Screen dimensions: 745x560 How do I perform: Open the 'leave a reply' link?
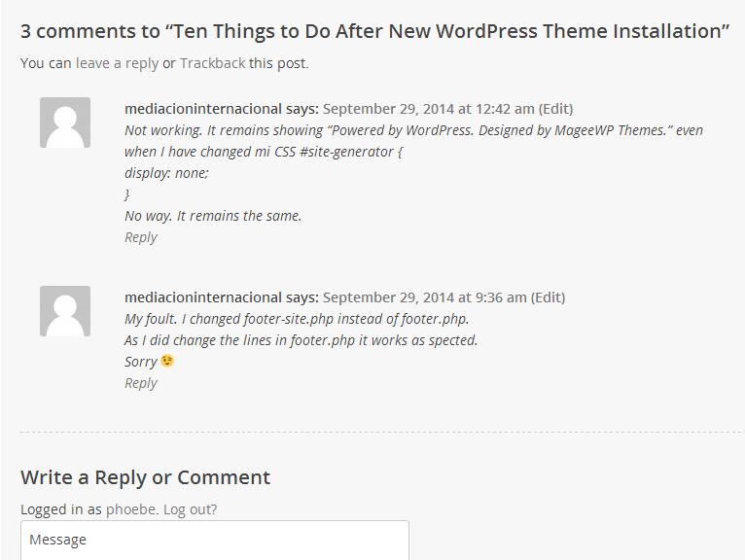point(117,63)
